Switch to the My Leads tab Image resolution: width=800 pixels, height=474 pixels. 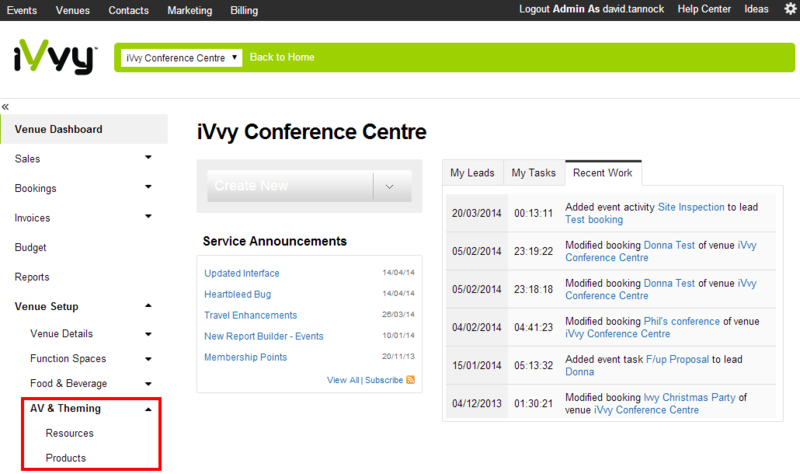coord(472,173)
